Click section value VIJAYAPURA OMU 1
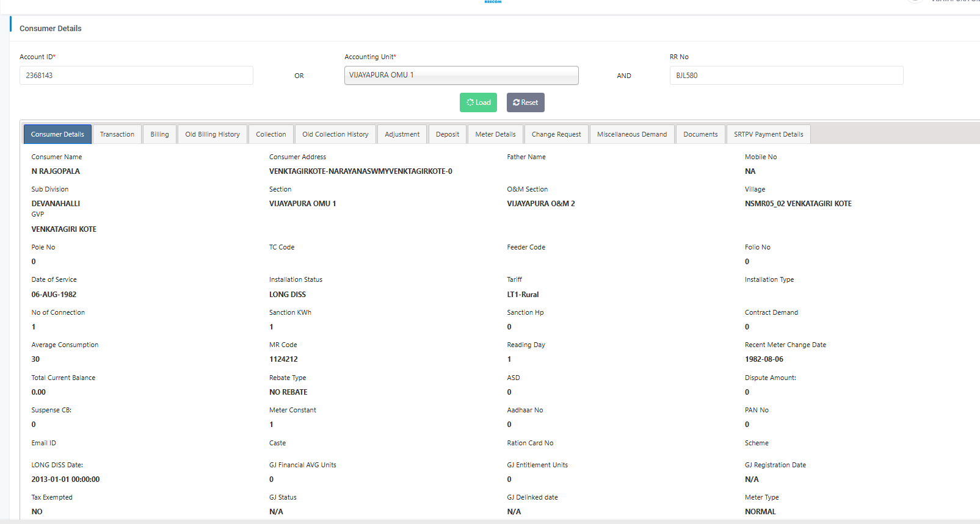Image resolution: width=980 pixels, height=524 pixels. [303, 204]
